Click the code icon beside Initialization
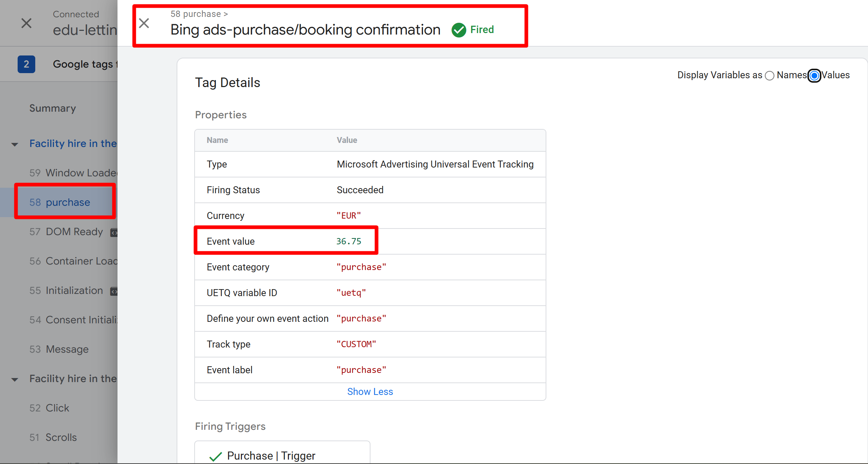 [114, 291]
